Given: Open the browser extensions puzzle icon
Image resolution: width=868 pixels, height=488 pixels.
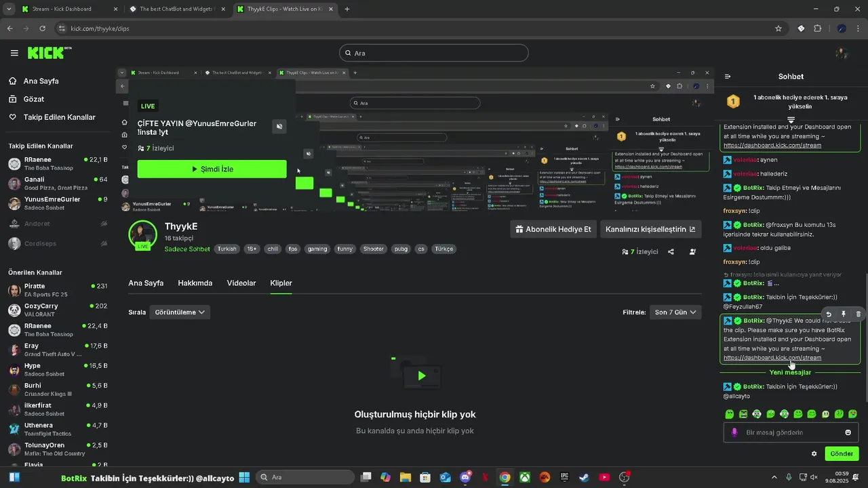Looking at the screenshot, I should tap(817, 28).
